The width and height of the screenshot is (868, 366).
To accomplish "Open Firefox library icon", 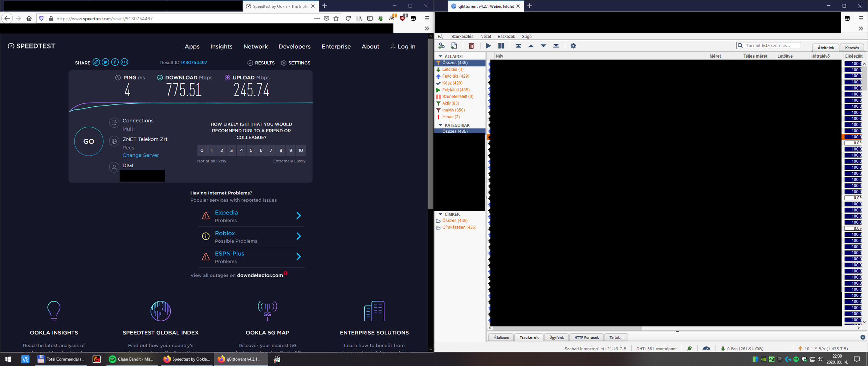I will 359,18.
